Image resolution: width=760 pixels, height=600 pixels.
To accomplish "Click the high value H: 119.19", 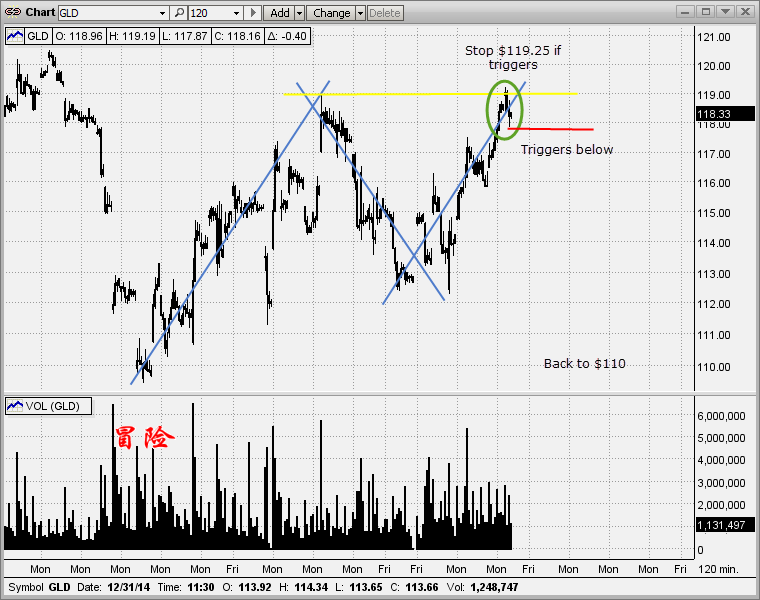I will coord(132,36).
